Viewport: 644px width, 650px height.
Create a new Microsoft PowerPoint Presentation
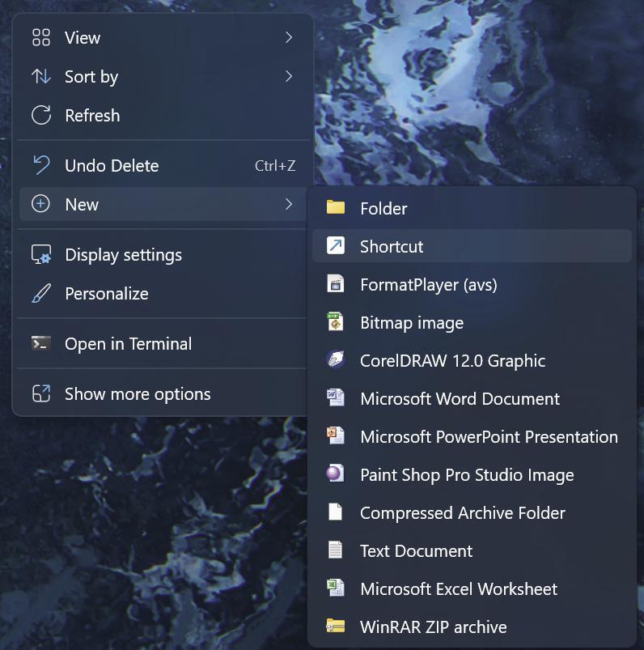tap(472, 436)
